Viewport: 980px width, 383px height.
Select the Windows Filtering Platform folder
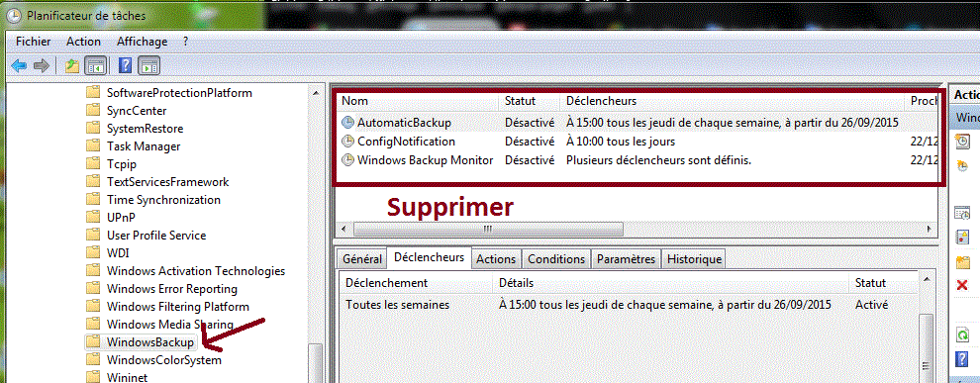(178, 307)
